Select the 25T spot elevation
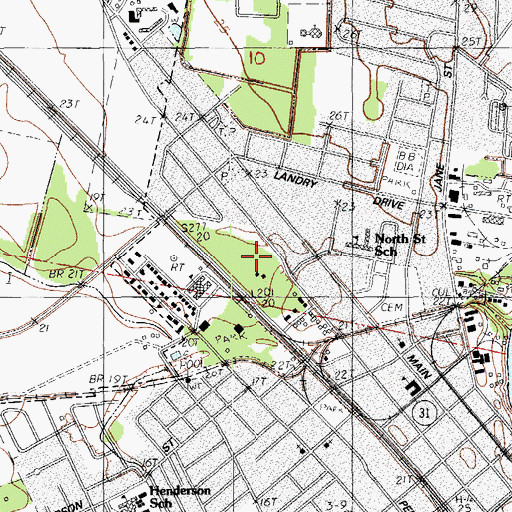Screen dimensions: 512x512 click(472, 42)
